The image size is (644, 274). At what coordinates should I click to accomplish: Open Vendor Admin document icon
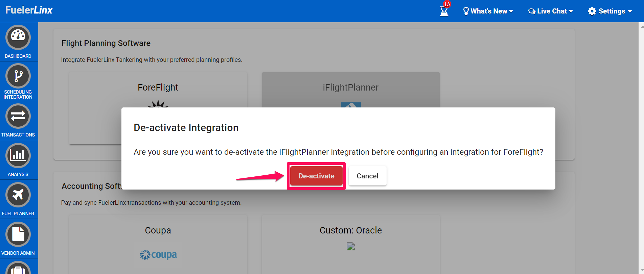click(18, 234)
